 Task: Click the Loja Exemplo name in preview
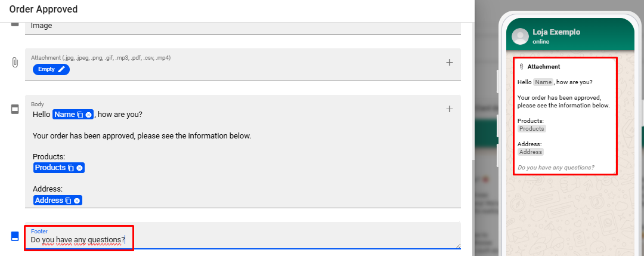[556, 32]
